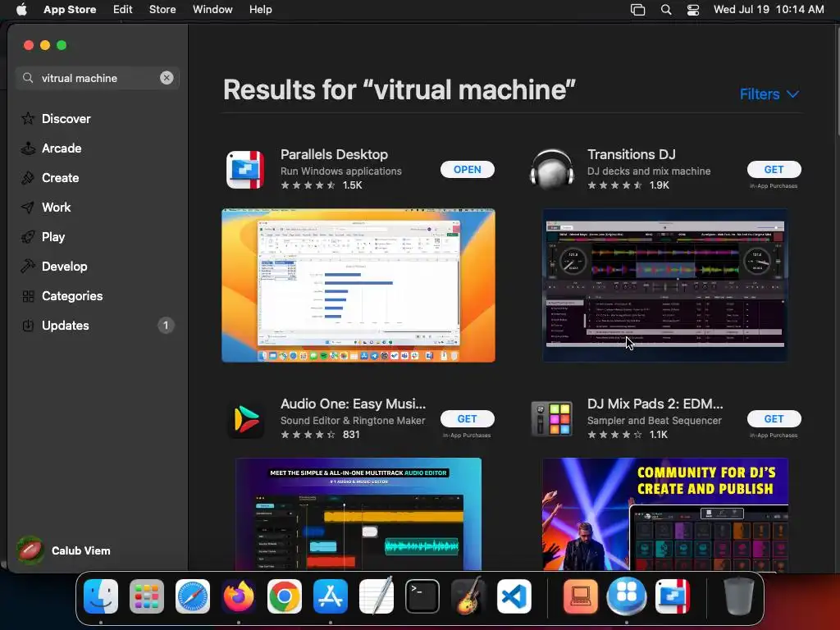The image size is (840, 630).
Task: Go to Arcade section
Action: click(x=62, y=148)
